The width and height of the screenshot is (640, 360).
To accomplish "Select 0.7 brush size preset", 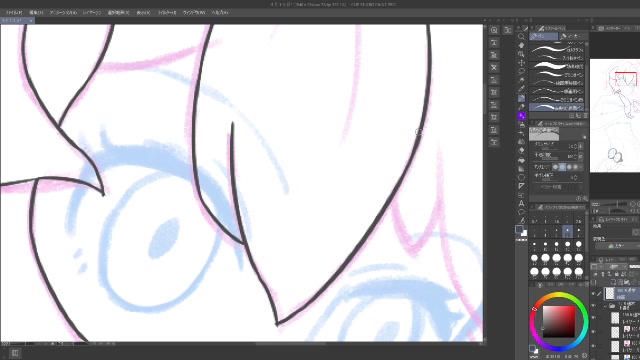I will (x=535, y=219).
